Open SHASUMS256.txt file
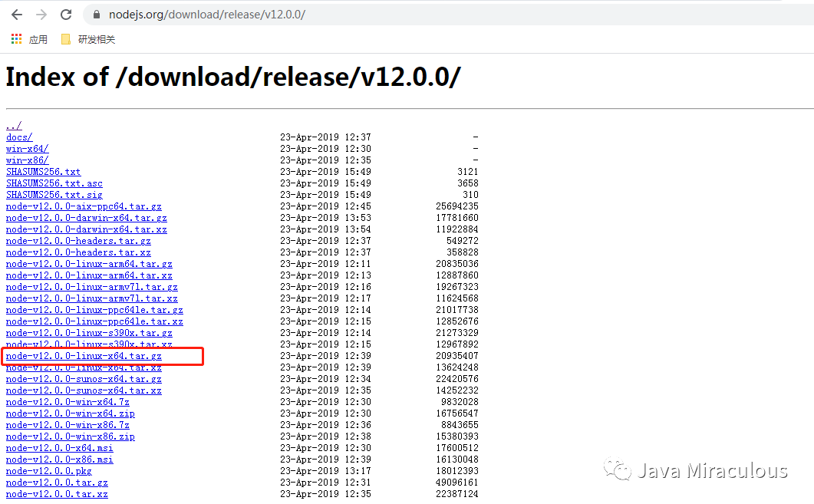Viewport: 814px width, 504px height. (43, 171)
